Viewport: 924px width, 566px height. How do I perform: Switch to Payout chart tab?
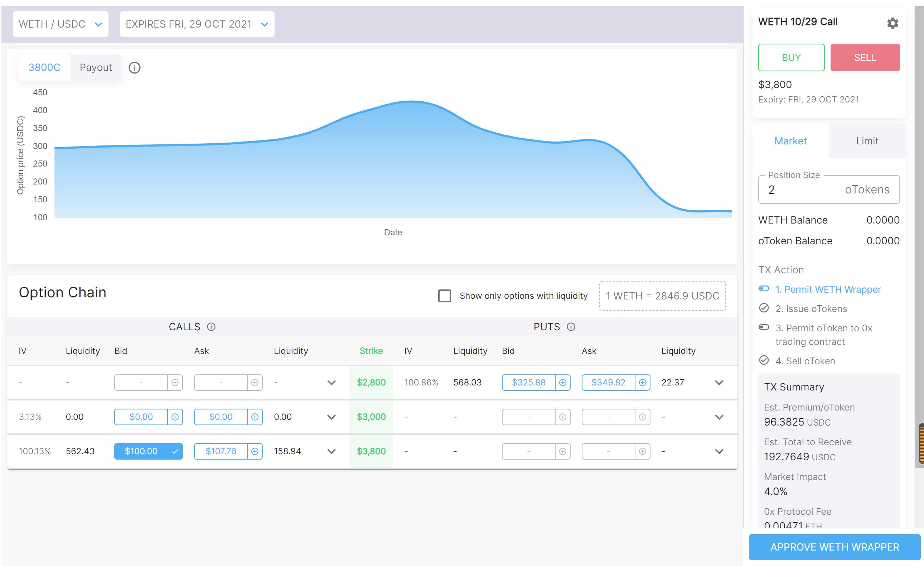coord(96,68)
